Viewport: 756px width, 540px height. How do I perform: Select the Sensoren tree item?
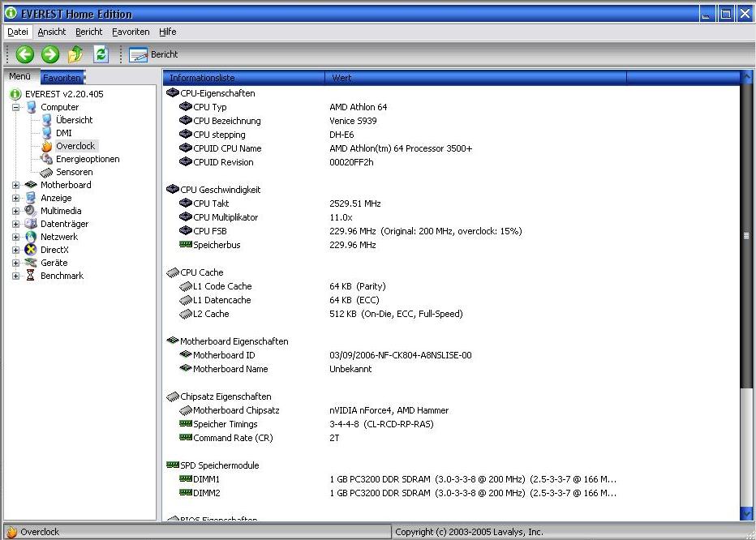click(x=75, y=172)
